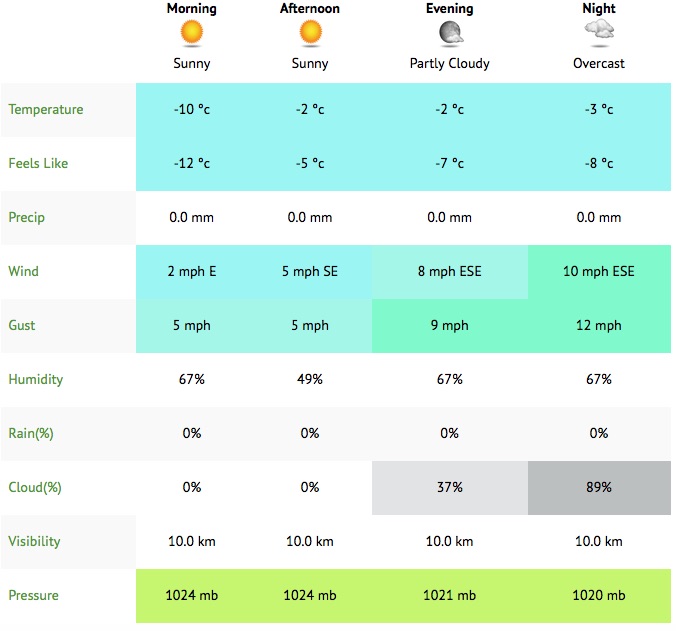Select the Morning column header
676x631 pixels.
pos(190,9)
